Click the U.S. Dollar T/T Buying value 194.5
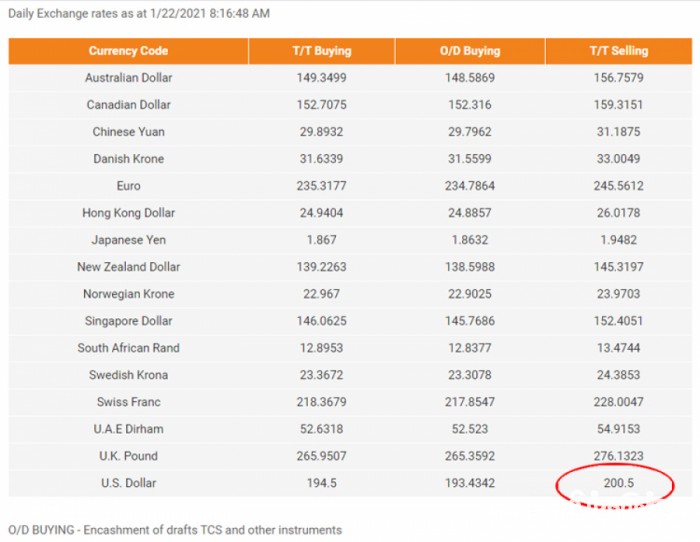700x542 pixels. (x=321, y=483)
